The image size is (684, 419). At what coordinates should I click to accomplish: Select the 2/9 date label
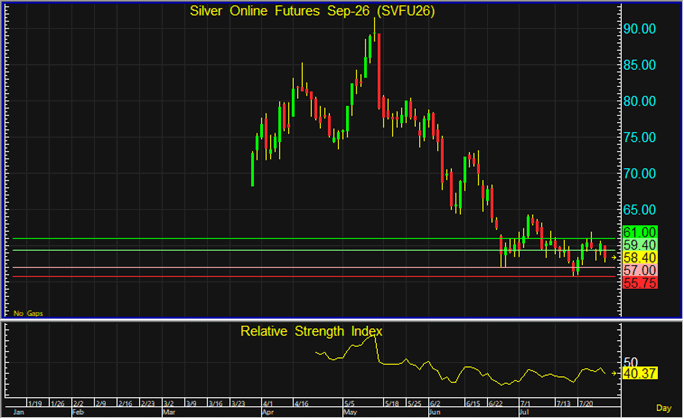pyautogui.click(x=101, y=404)
